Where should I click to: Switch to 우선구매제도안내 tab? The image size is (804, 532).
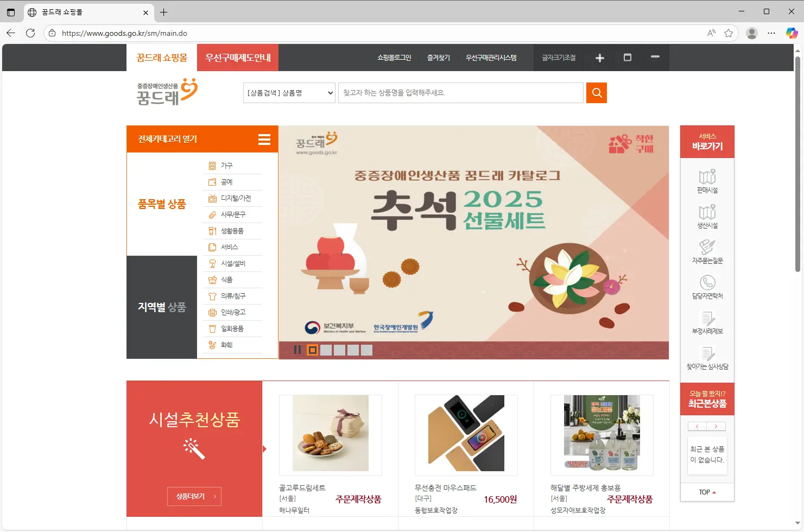[x=238, y=58]
